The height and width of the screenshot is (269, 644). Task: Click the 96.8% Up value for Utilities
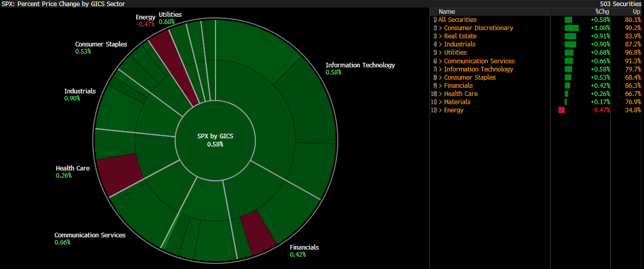(633, 53)
